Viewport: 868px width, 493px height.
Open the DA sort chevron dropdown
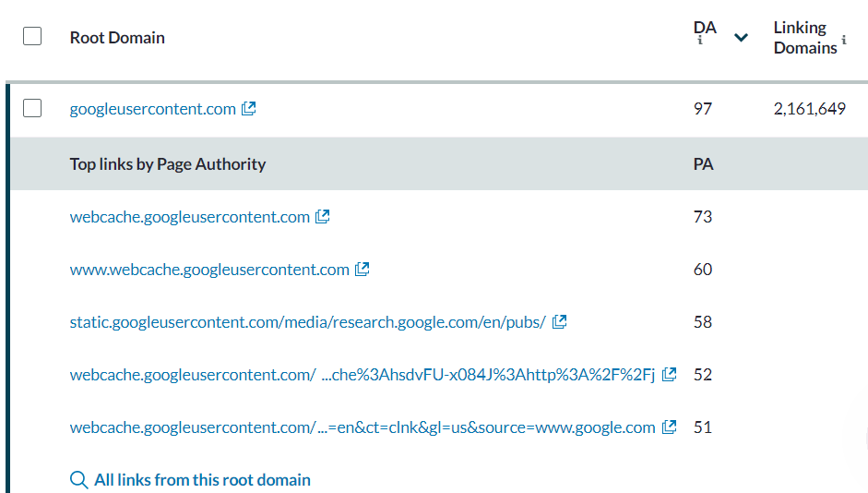point(740,38)
